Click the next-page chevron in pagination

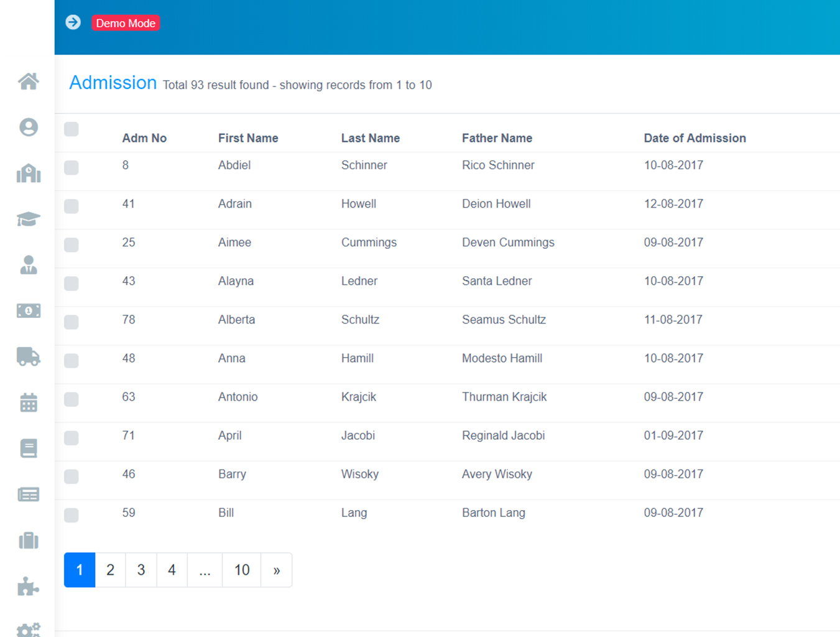(x=276, y=569)
